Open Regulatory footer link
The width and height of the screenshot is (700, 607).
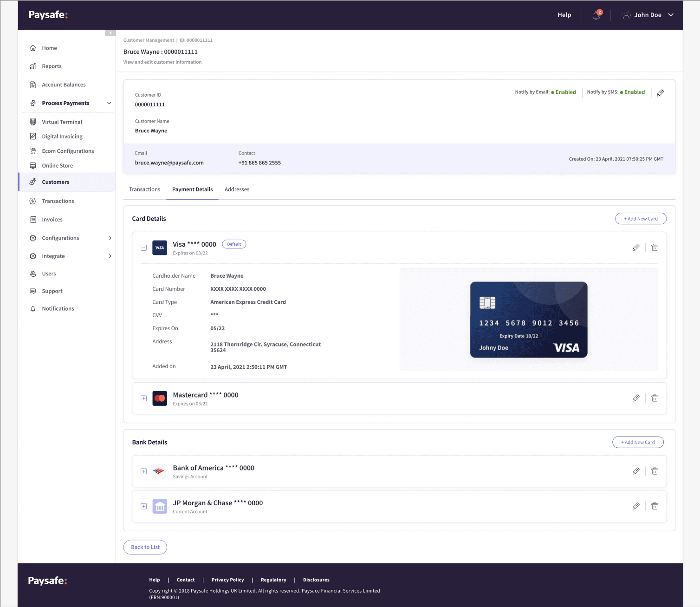click(273, 580)
